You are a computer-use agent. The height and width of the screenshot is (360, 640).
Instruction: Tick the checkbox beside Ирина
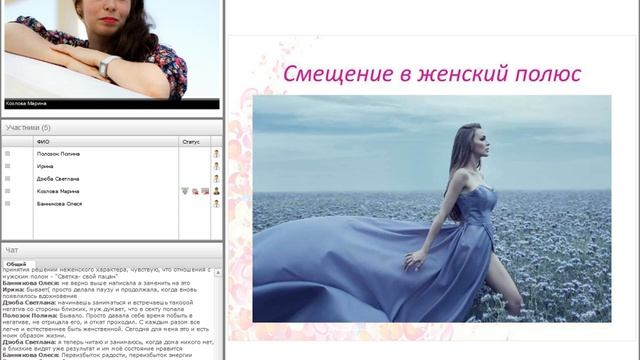click(x=7, y=166)
